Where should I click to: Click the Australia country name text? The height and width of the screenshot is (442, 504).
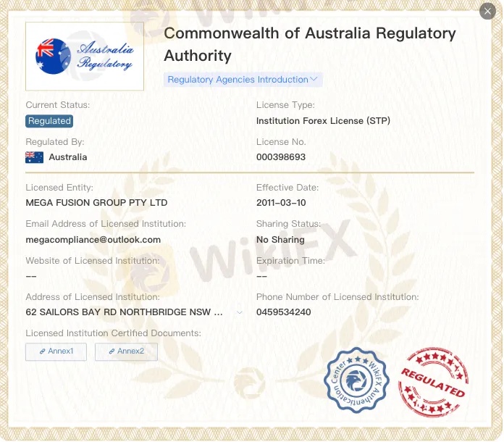(x=68, y=157)
